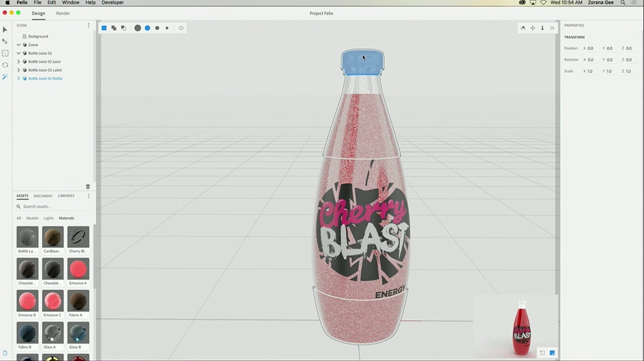
Task: Click the orbit rotate tool in left toolbar
Action: click(x=5, y=65)
